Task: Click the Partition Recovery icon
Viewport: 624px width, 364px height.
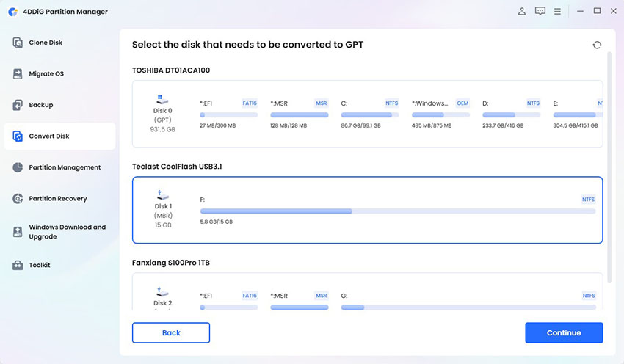Action: click(x=18, y=199)
